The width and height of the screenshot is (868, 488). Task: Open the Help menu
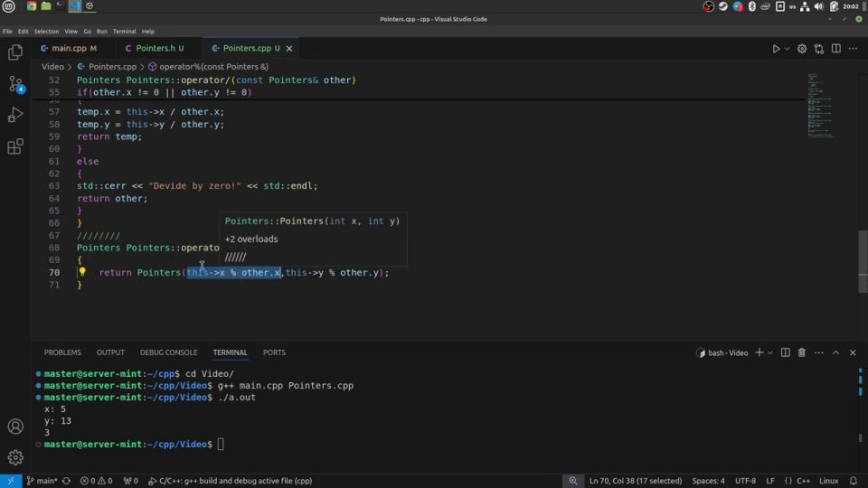147,32
